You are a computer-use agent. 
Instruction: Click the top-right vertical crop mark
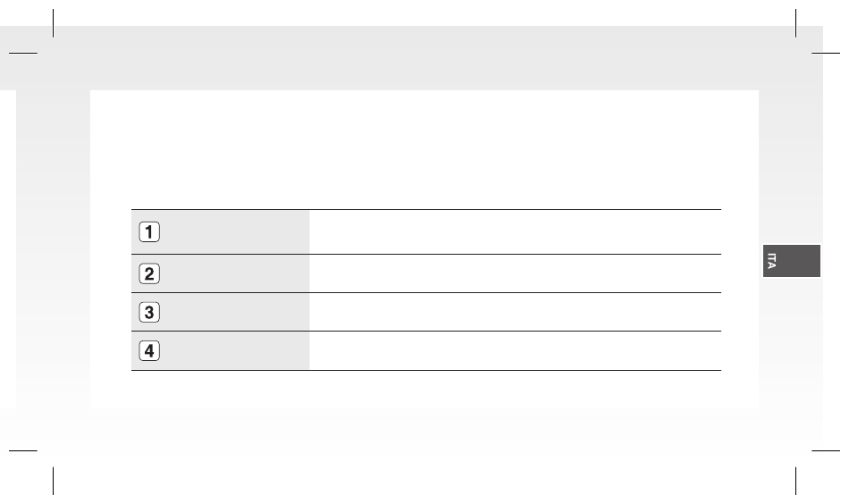(796, 22)
